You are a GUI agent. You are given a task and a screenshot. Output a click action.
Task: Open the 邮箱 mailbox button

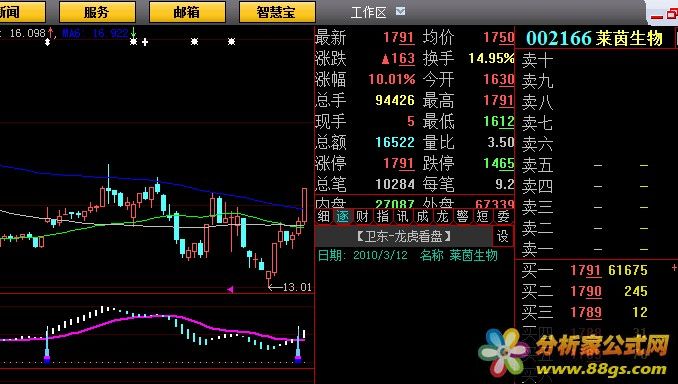tap(187, 12)
